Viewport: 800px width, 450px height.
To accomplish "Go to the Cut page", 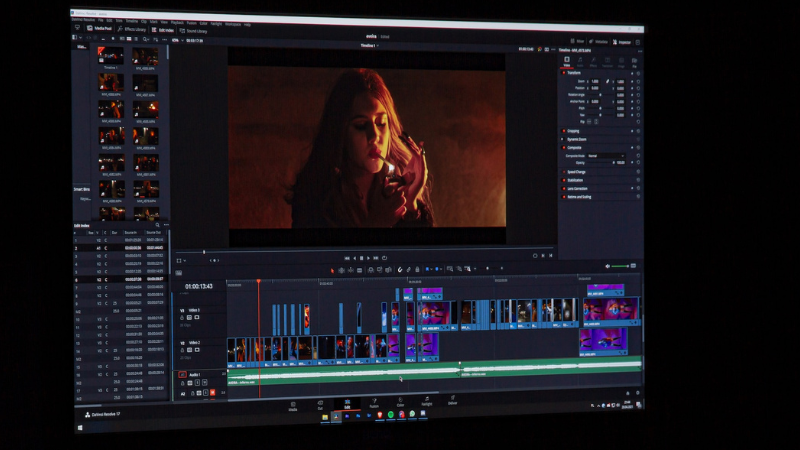I will pyautogui.click(x=320, y=405).
